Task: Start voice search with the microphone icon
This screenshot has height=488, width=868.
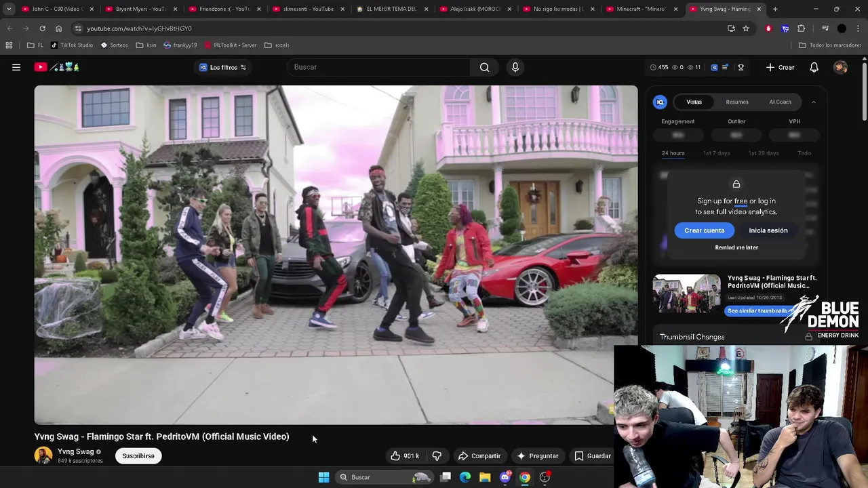Action: [515, 67]
